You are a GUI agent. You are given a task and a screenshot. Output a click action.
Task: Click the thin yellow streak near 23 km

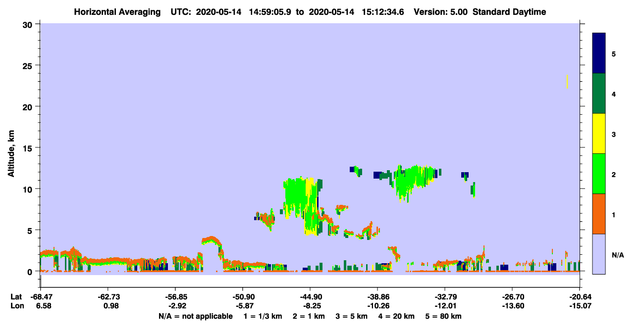pyautogui.click(x=567, y=82)
